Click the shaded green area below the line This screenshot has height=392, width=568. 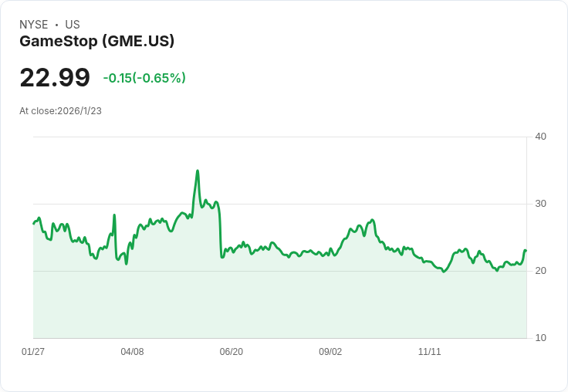[278, 305]
